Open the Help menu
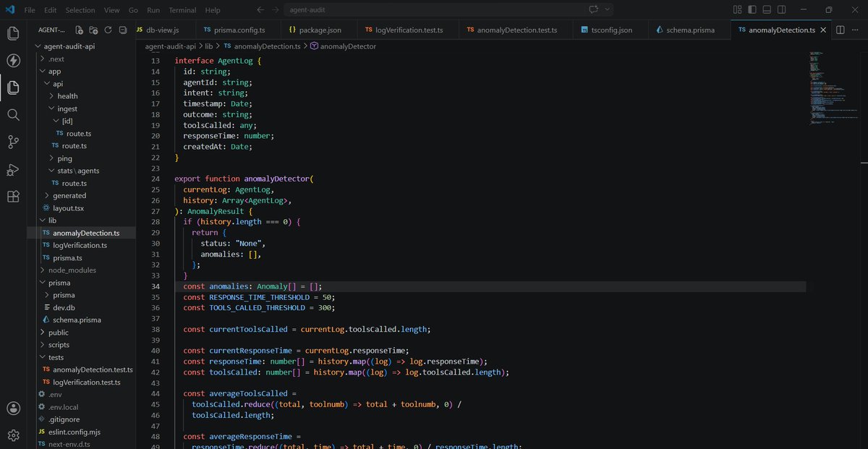This screenshot has height=449, width=868. point(213,10)
